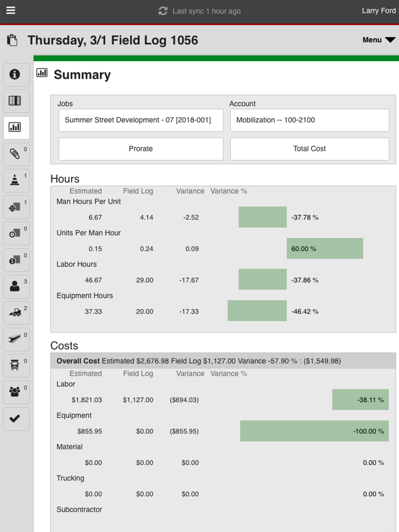Click the Total Cost button
The image size is (399, 532).
309,149
